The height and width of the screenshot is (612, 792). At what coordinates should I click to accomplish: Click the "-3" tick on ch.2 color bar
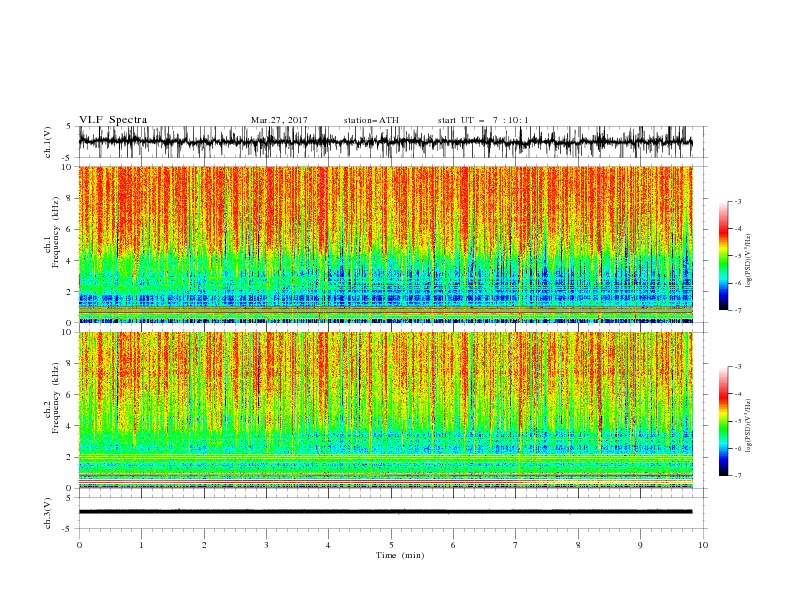click(x=738, y=367)
